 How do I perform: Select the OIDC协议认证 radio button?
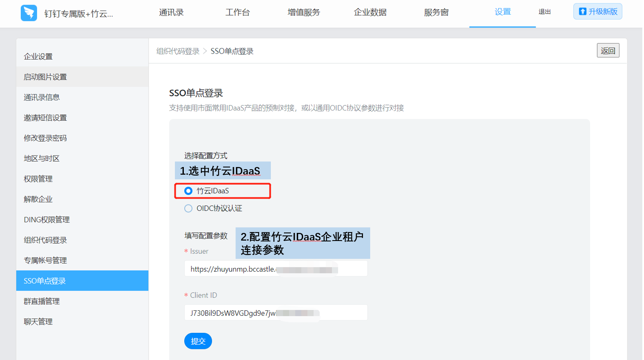click(188, 208)
